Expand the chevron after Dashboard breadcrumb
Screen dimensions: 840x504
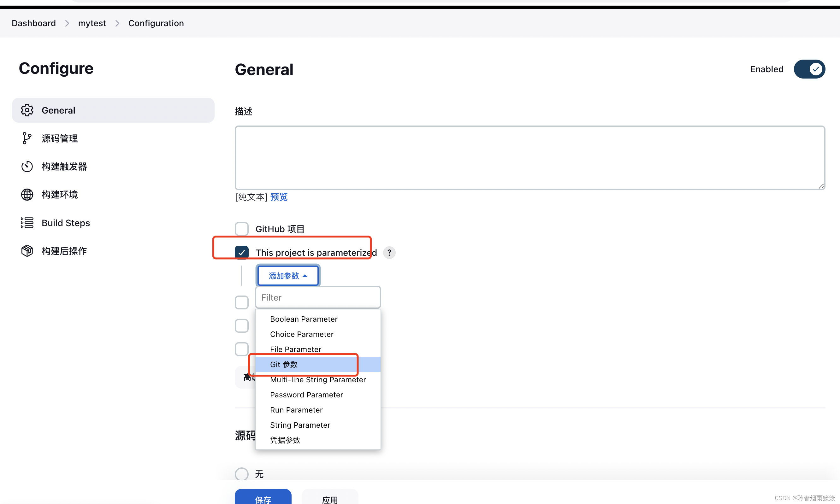pyautogui.click(x=67, y=23)
